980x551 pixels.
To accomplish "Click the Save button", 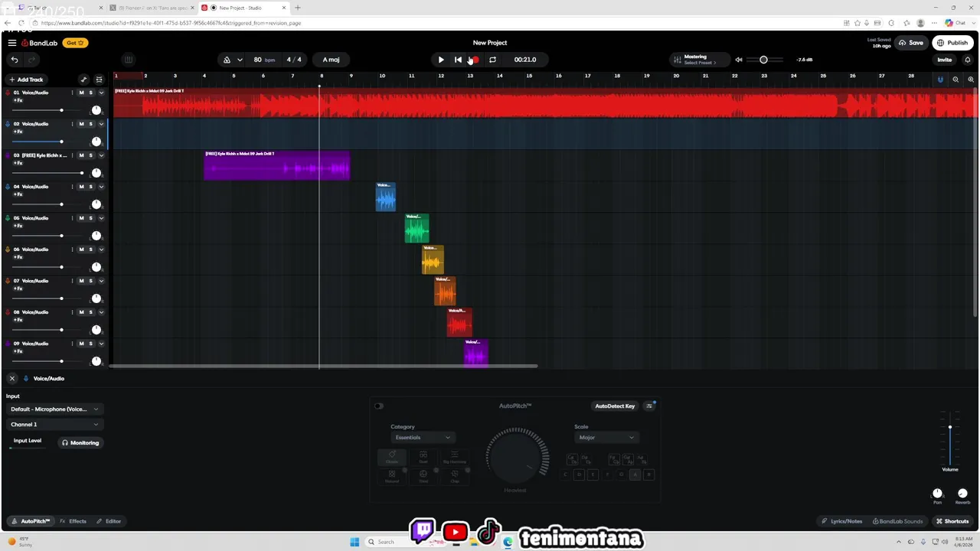I will click(x=911, y=43).
